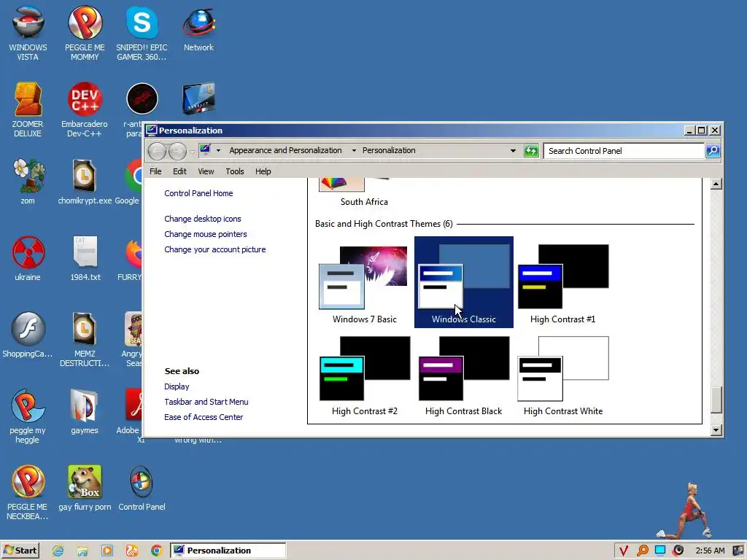Click the Start button
The image size is (747, 560).
point(20,551)
